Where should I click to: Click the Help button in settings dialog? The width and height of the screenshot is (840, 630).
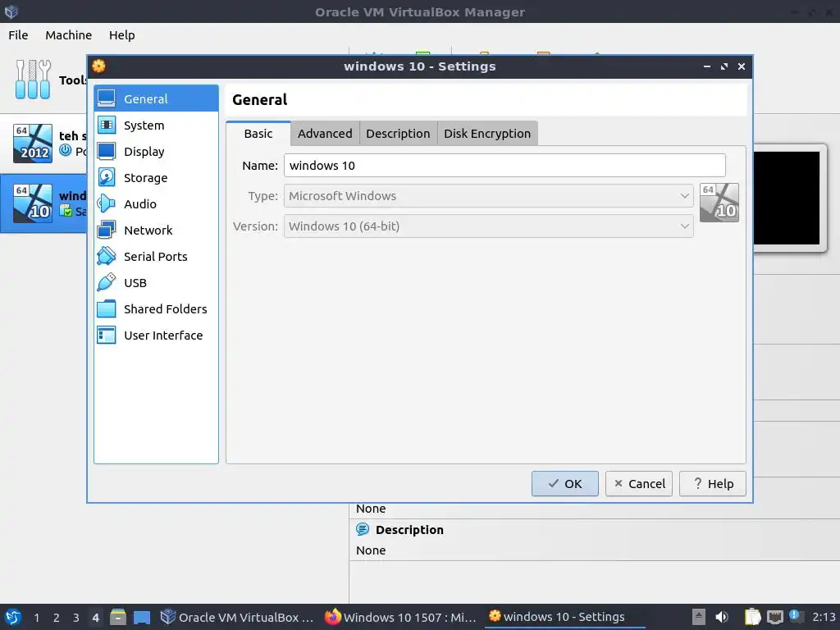(x=713, y=484)
